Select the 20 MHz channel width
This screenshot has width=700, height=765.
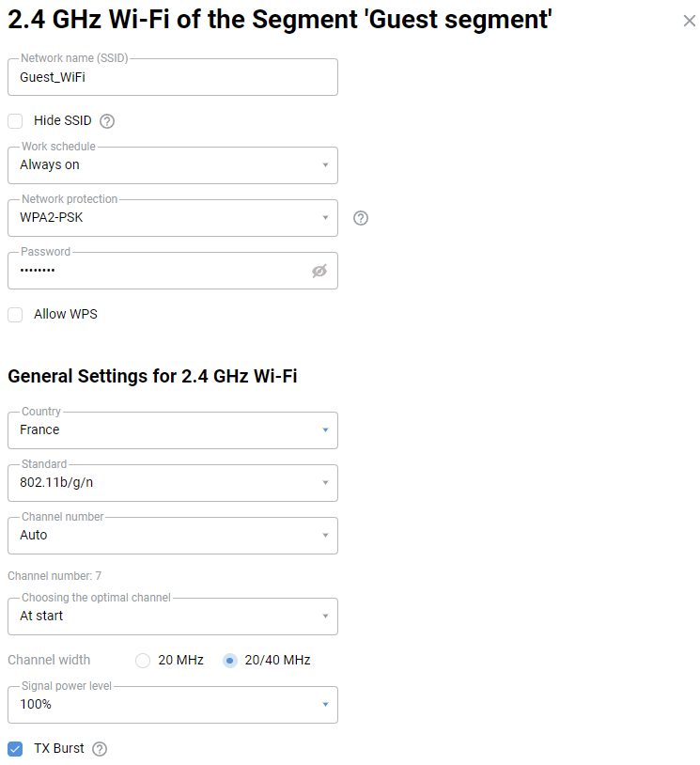(143, 661)
